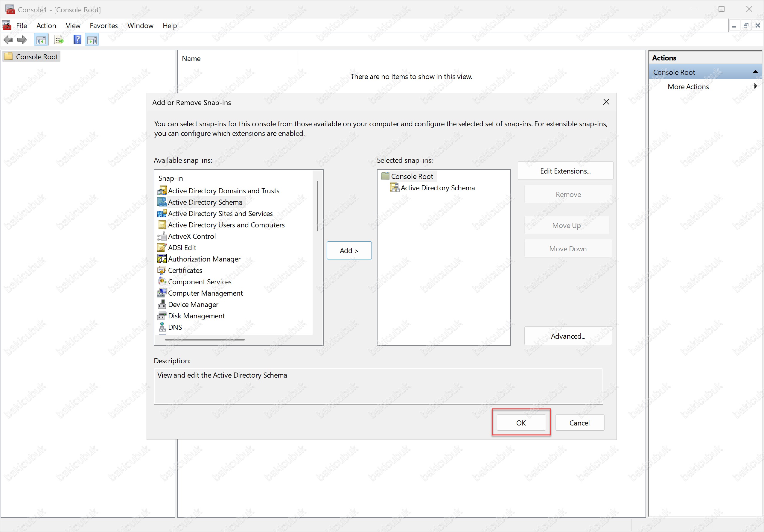Click the MMC console icon in the menu bar
764x532 pixels.
point(6,25)
